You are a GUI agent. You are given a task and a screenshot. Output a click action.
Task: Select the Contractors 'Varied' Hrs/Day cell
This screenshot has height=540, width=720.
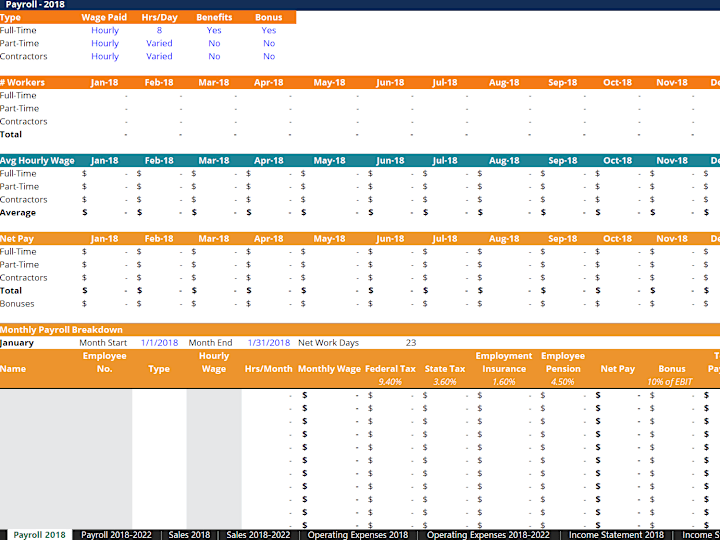pyautogui.click(x=159, y=56)
